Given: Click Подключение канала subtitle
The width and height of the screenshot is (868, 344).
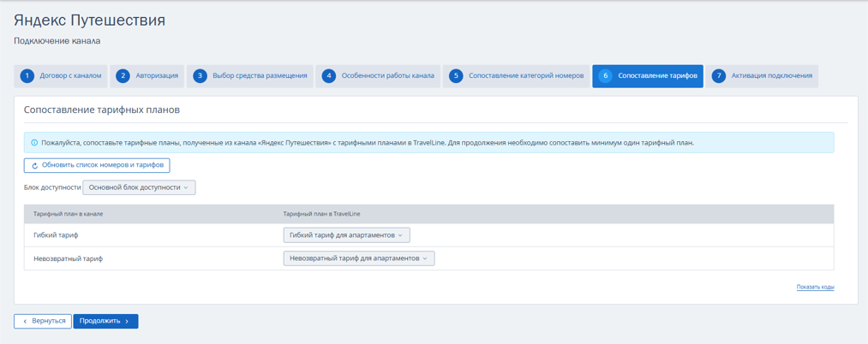Looking at the screenshot, I should [57, 41].
